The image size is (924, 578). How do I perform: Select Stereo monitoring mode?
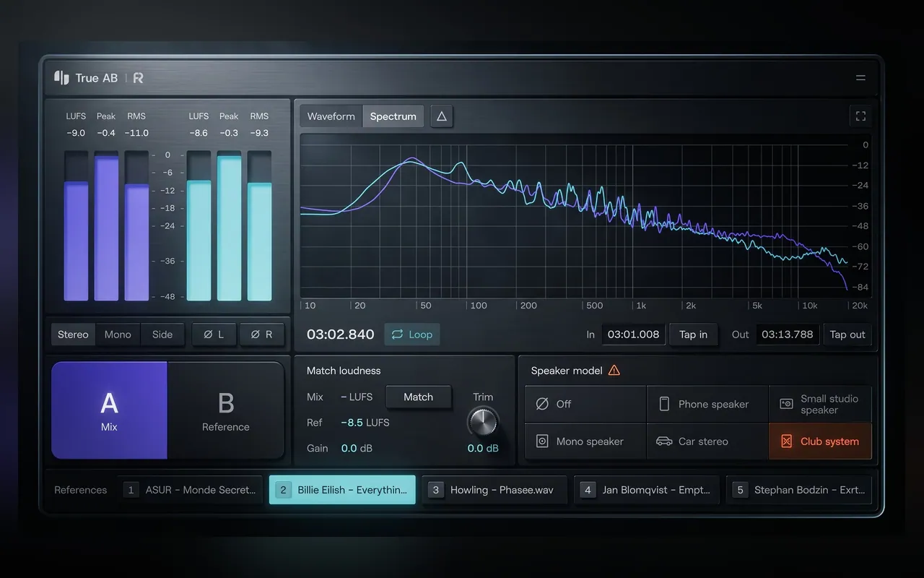tap(73, 335)
